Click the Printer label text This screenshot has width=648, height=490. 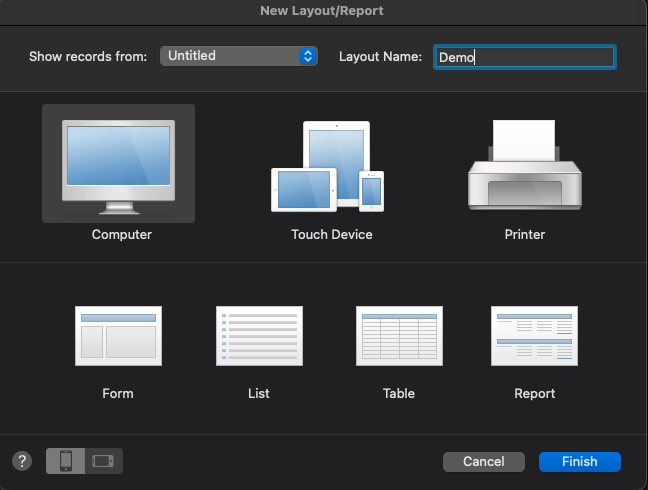click(x=525, y=234)
